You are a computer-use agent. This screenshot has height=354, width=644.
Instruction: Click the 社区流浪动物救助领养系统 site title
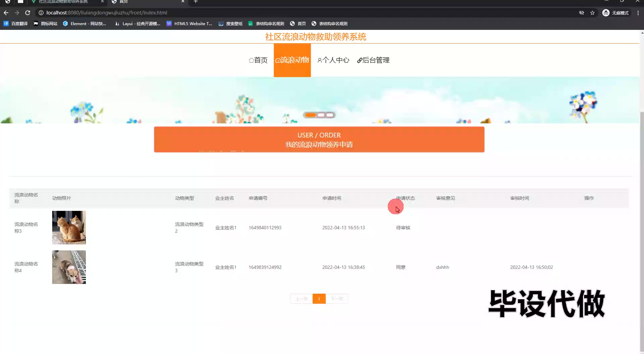click(316, 37)
